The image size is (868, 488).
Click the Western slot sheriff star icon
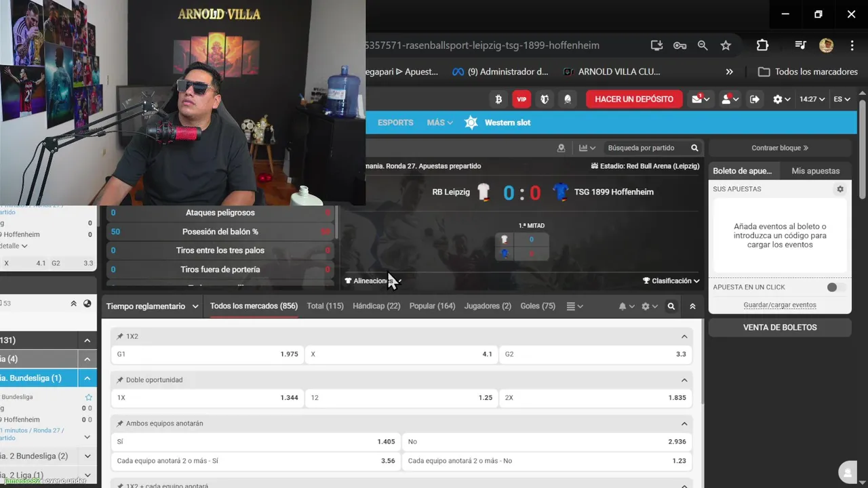(471, 123)
